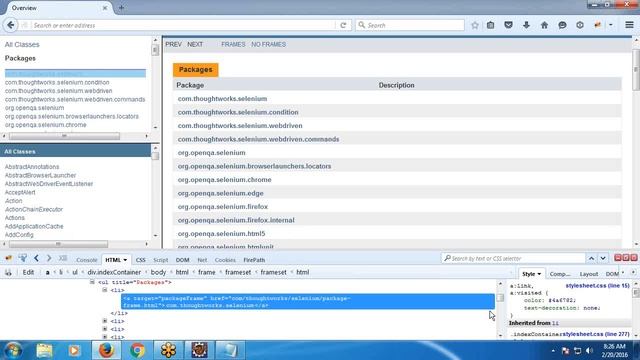Click All Classes link in top-left frame

click(22, 44)
